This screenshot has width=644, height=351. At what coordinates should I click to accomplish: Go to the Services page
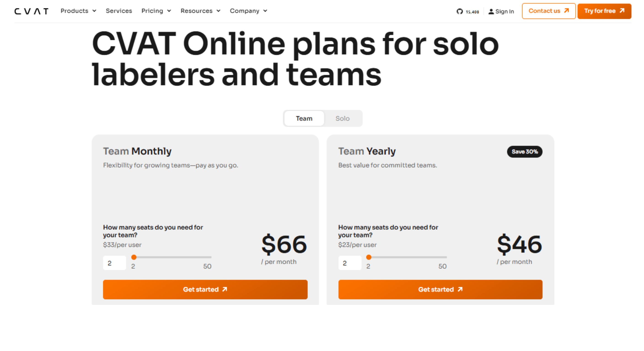119,11
